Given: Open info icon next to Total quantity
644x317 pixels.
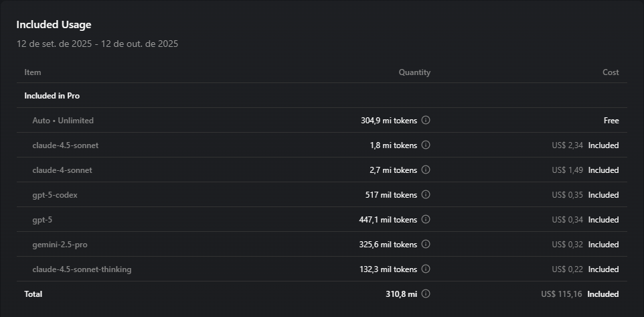Looking at the screenshot, I should pos(426,294).
